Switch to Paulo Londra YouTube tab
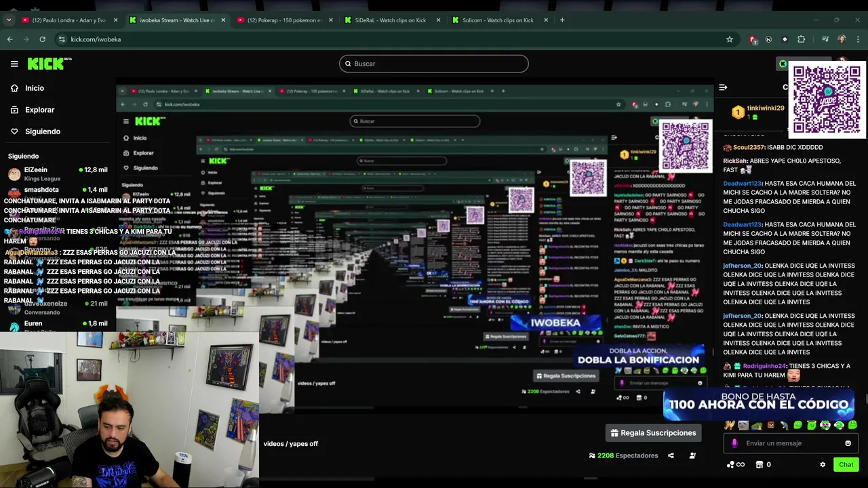 [68, 20]
